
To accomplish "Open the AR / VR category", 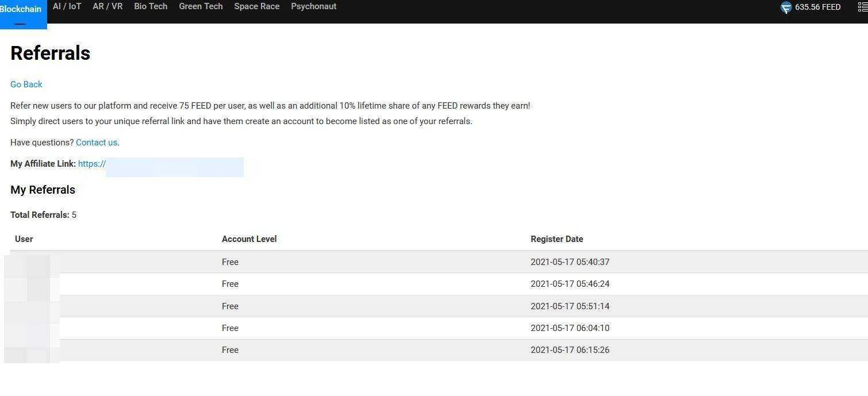I will click(107, 6).
